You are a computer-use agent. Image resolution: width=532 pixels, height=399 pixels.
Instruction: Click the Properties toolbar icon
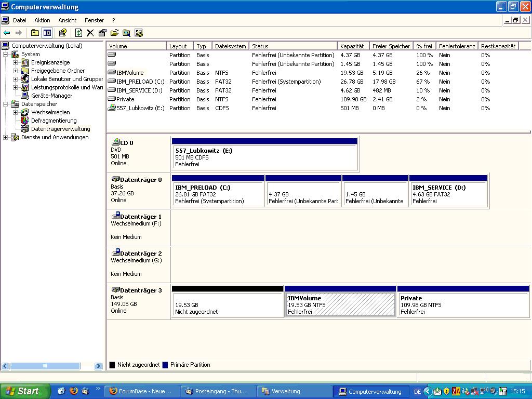[x=102, y=33]
